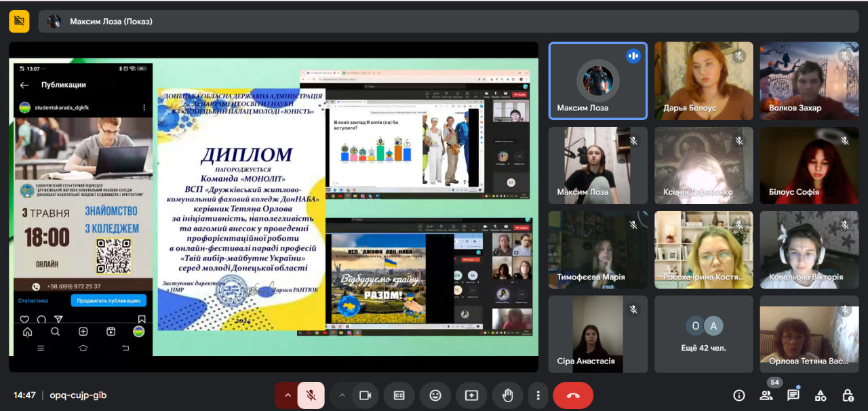Open audio settings chevron beside microphone

coord(287,395)
